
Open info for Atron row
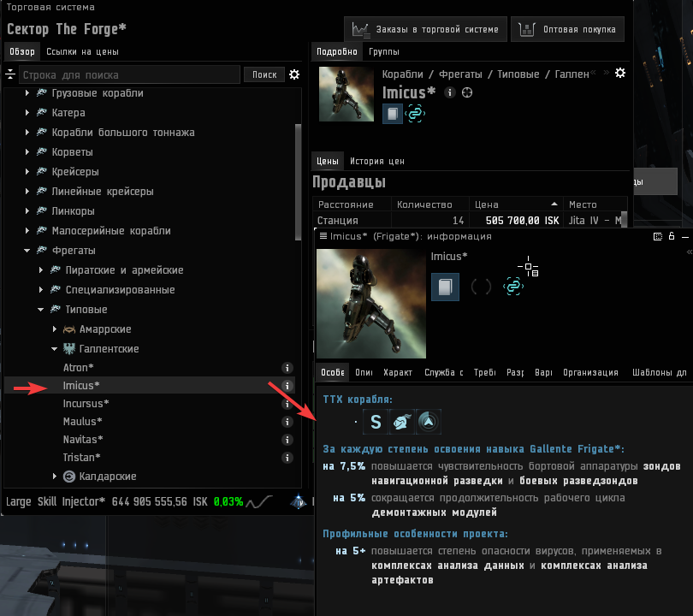coord(287,368)
